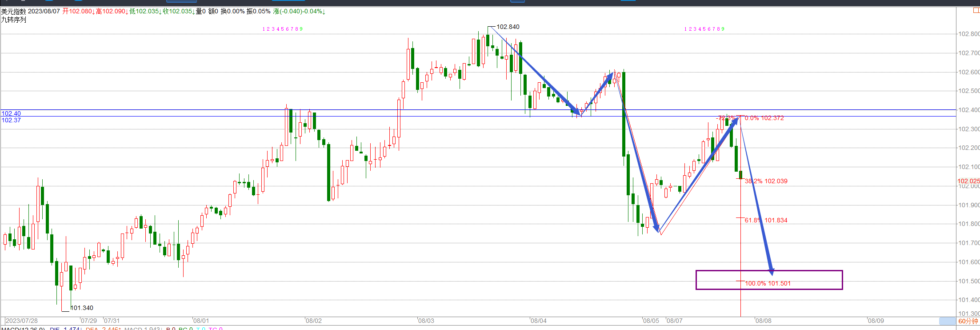Select the 61.8% 101.834 Fibonacci level
This screenshot has width=980, height=330.
tap(766, 220)
